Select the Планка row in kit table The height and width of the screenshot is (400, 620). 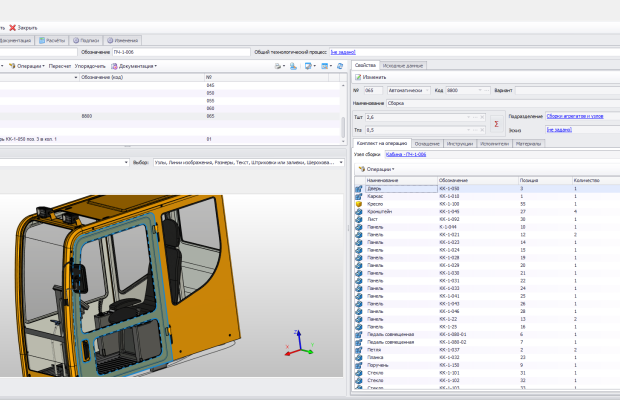[487, 357]
